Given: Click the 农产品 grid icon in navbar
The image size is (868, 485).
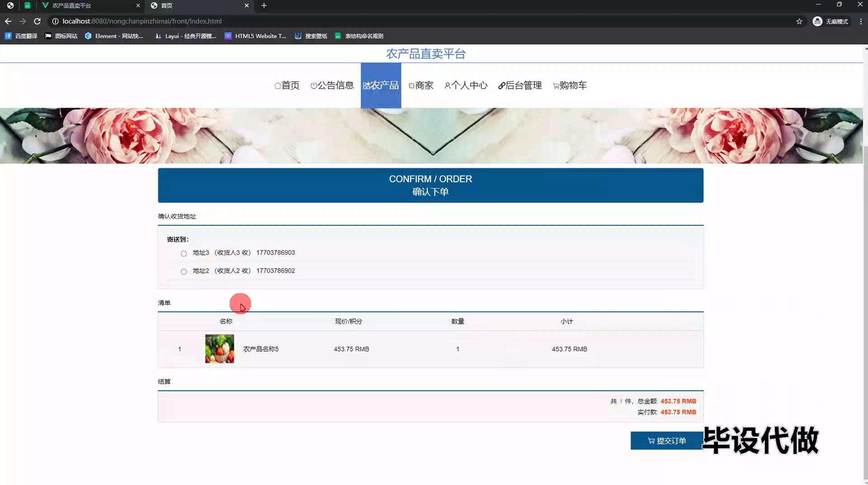Looking at the screenshot, I should 367,86.
